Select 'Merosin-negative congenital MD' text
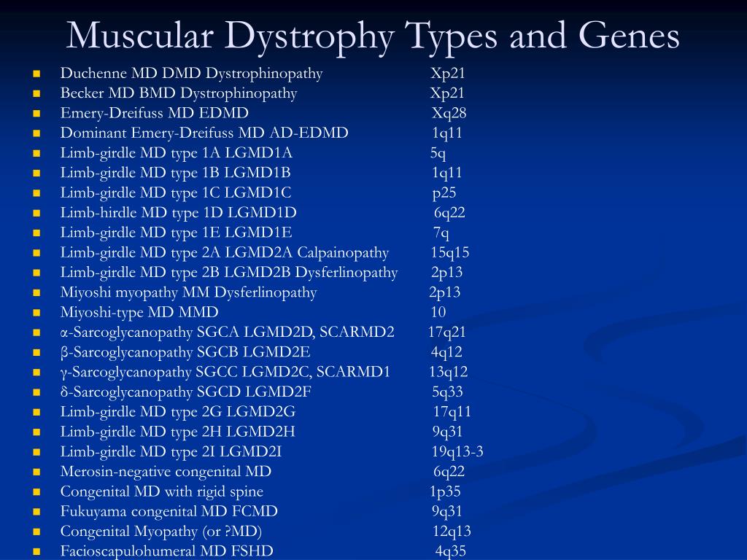Image resolution: width=747 pixels, height=560 pixels. point(166,472)
